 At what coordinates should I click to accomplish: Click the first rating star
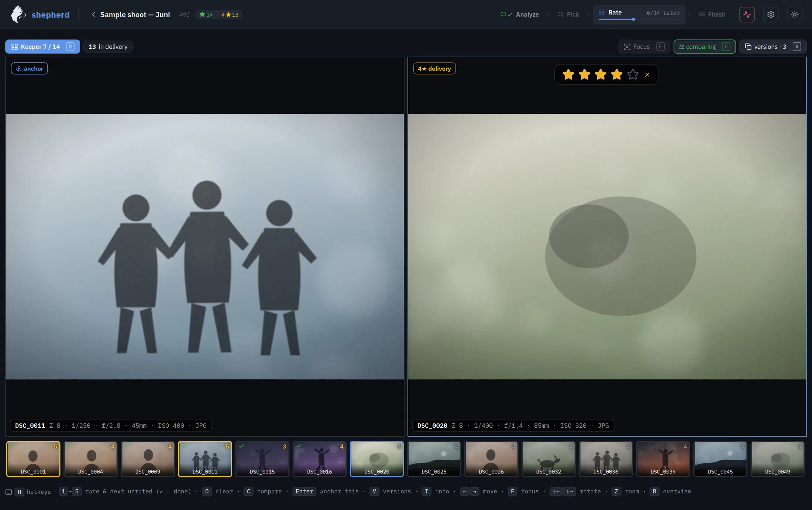click(568, 75)
